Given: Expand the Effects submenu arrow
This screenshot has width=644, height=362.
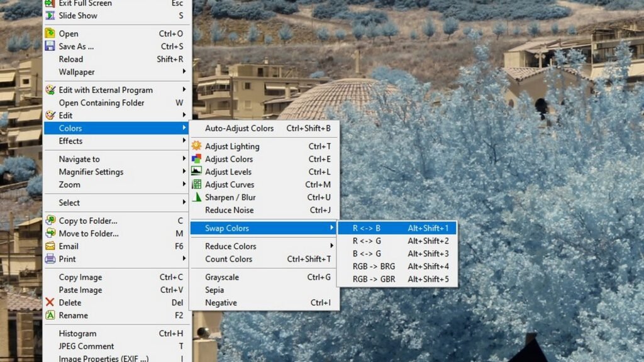Looking at the screenshot, I should point(184,140).
